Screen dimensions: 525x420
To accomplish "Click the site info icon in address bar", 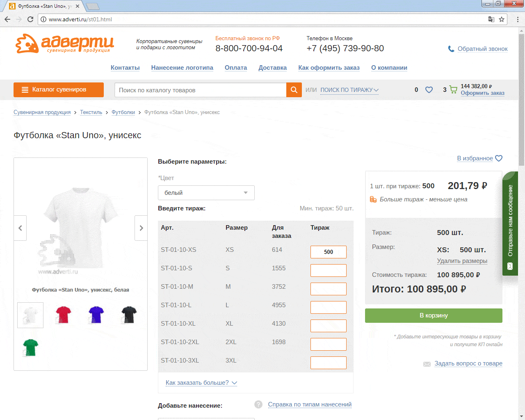I will (x=43, y=19).
